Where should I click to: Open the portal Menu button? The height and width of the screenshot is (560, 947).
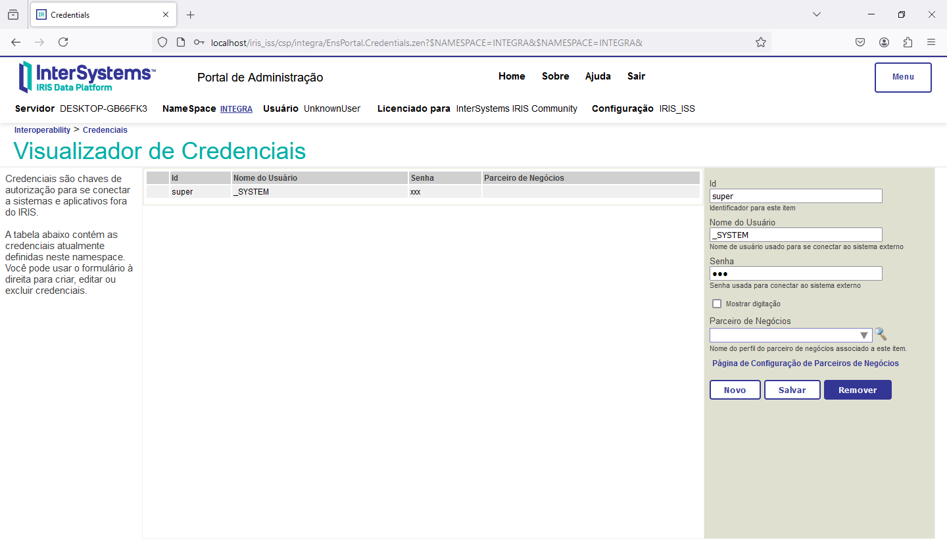[902, 77]
